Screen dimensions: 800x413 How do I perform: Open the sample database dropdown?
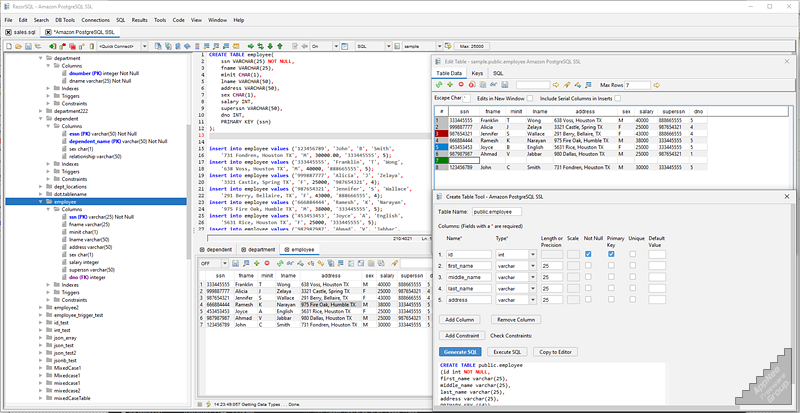(439, 46)
